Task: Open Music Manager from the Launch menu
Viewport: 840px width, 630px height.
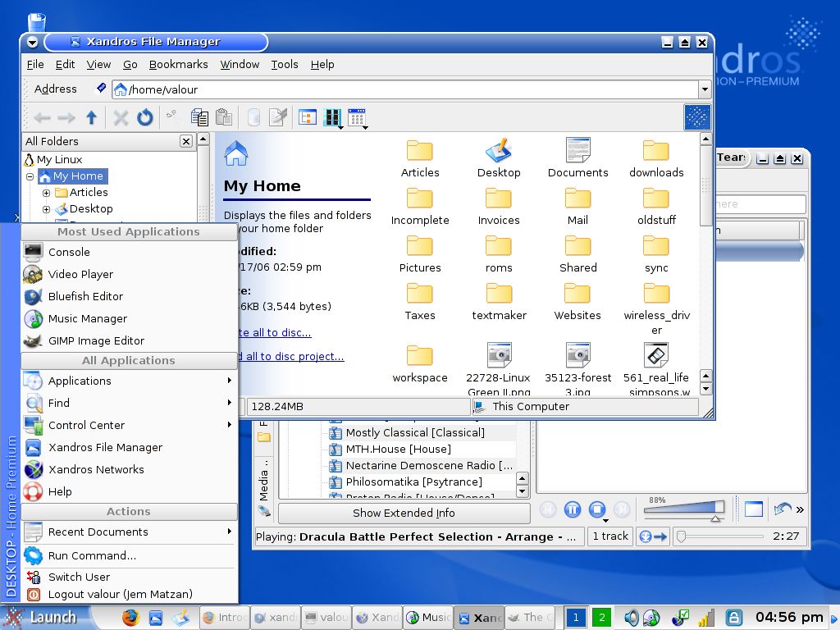Action: pyautogui.click(x=129, y=319)
